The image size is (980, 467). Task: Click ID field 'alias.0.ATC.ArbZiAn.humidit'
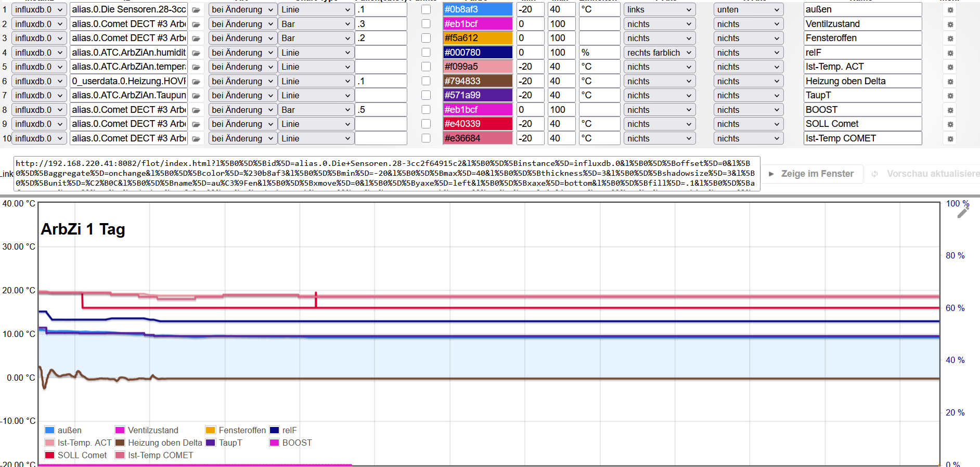(129, 53)
